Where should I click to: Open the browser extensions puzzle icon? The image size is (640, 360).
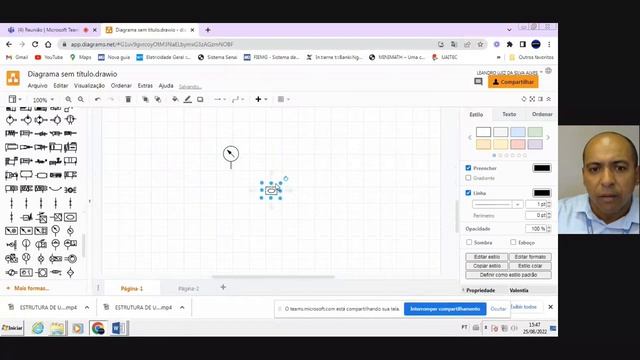(509, 44)
